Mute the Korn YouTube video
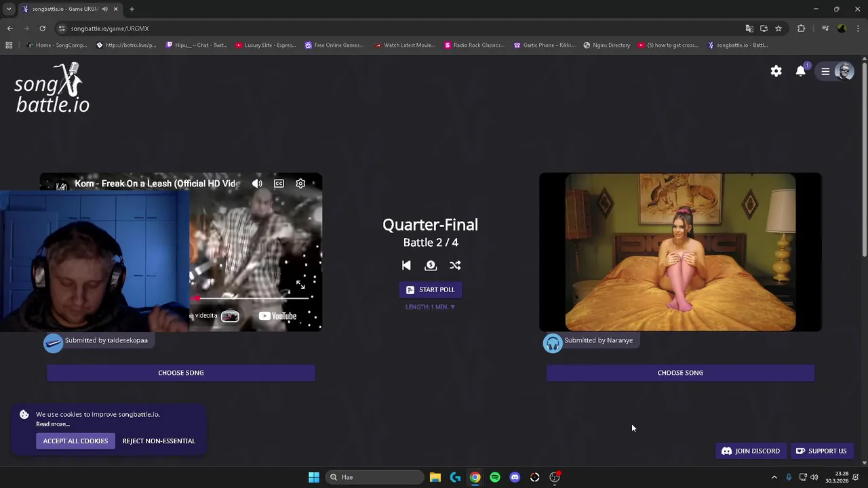 (257, 184)
